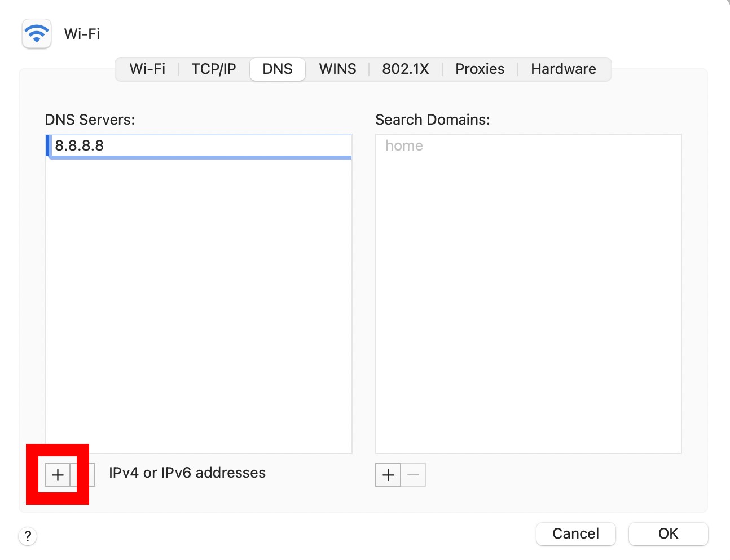
Task: Click the plus icon under Search Domains
Action: click(x=388, y=474)
